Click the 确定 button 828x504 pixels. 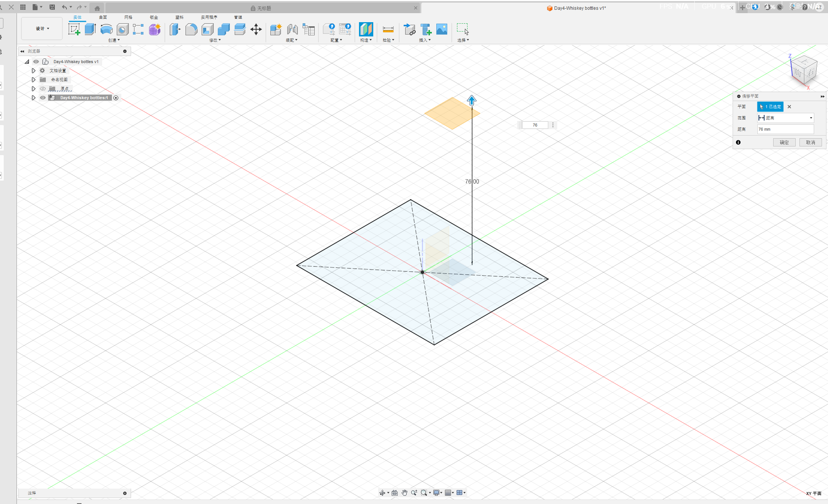(784, 142)
